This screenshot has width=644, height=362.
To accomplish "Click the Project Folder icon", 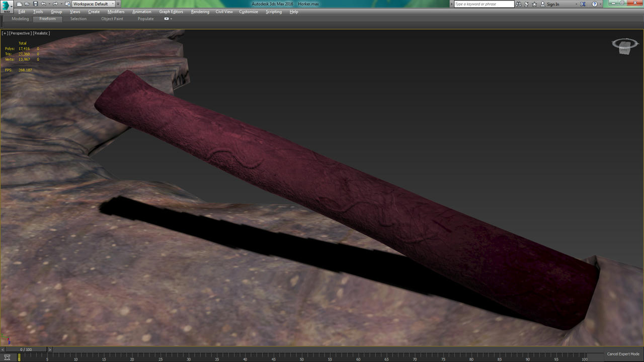I will [x=68, y=4].
